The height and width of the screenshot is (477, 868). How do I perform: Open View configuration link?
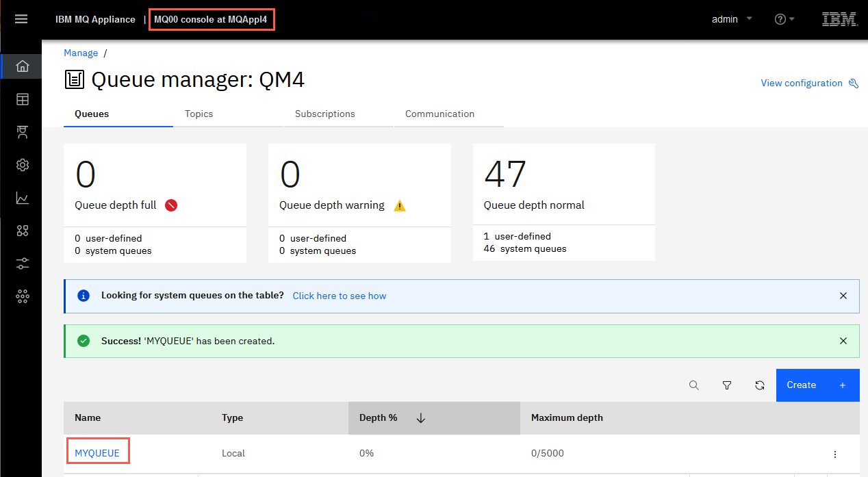tap(810, 83)
